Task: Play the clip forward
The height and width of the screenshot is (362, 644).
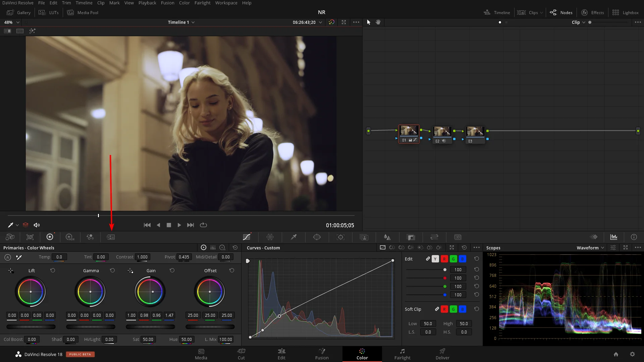Action: (179, 225)
